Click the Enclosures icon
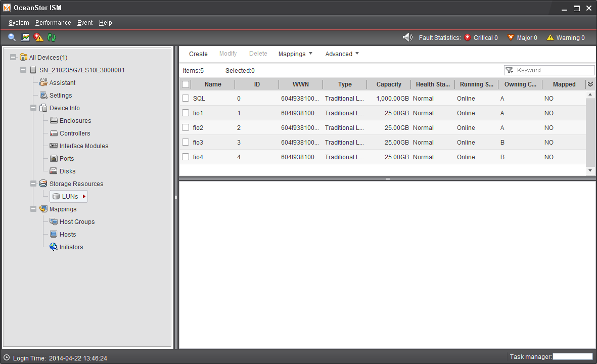The height and width of the screenshot is (364, 597). coord(54,120)
